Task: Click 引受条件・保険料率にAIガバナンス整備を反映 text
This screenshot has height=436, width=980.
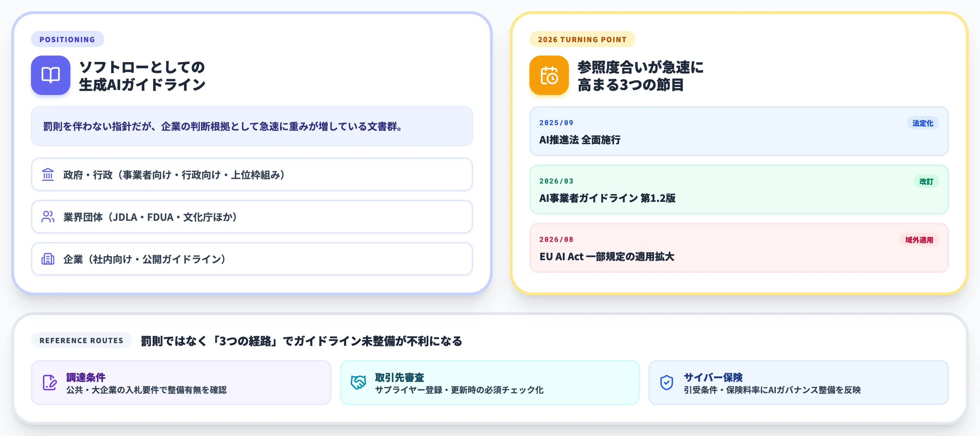Action: 772,390
